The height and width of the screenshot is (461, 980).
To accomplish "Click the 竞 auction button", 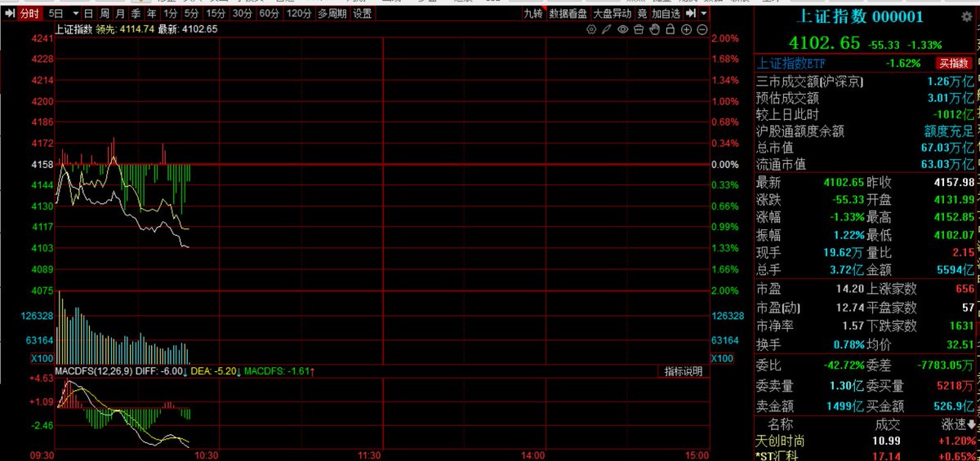I will coord(642,14).
